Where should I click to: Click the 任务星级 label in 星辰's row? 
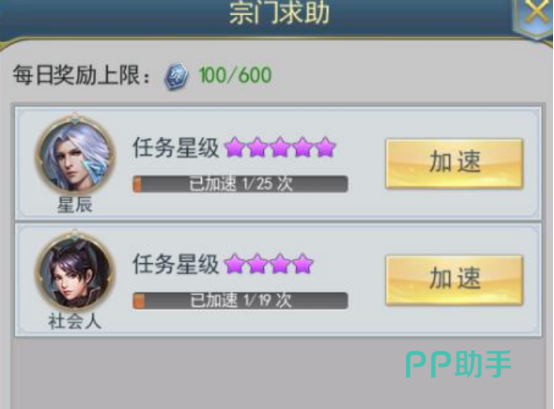click(x=176, y=147)
